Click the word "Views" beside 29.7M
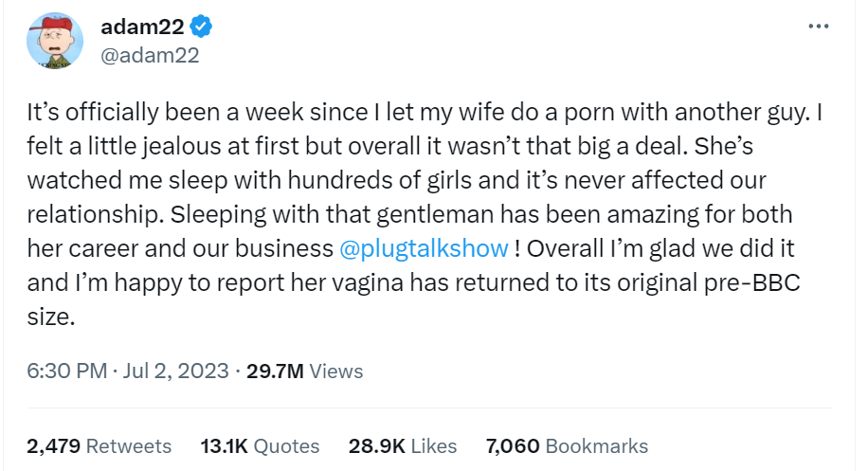The width and height of the screenshot is (868, 471). 336,371
